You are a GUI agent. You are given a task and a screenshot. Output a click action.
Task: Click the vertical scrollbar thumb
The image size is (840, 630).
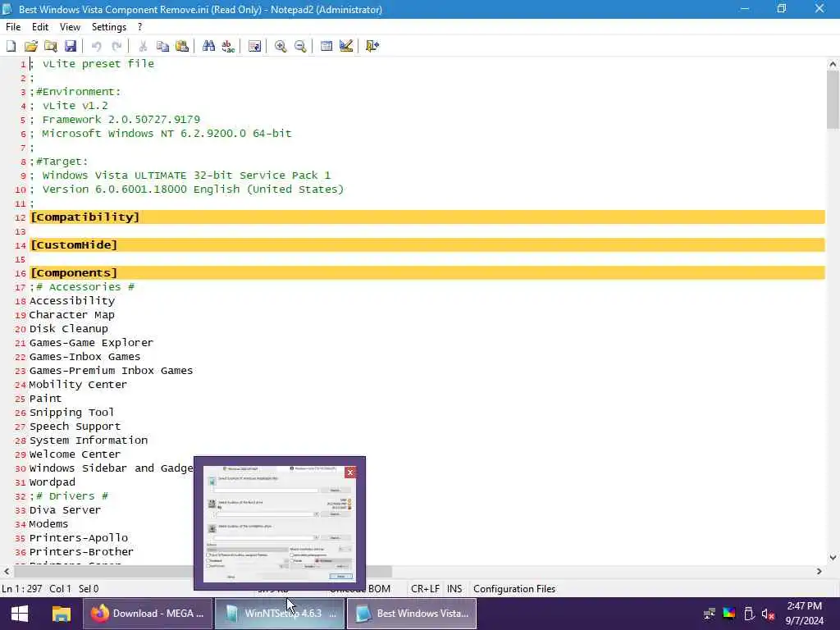click(833, 100)
